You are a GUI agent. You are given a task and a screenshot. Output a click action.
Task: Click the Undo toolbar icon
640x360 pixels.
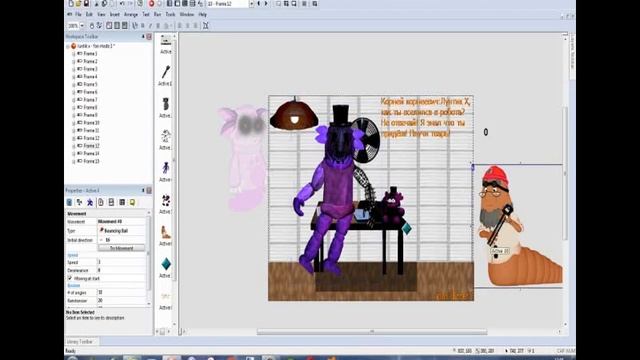[x=122, y=4]
